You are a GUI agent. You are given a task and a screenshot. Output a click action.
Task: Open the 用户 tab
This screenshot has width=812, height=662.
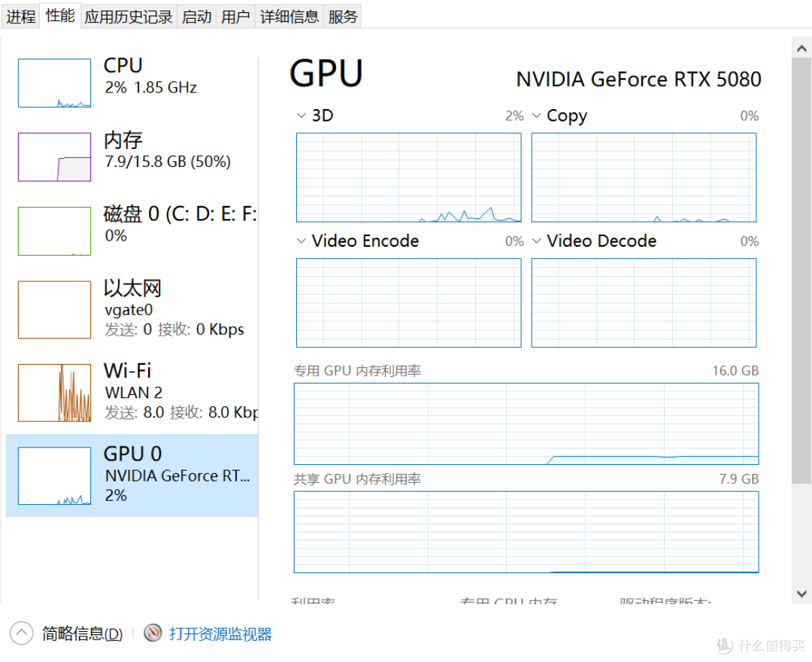pyautogui.click(x=235, y=17)
